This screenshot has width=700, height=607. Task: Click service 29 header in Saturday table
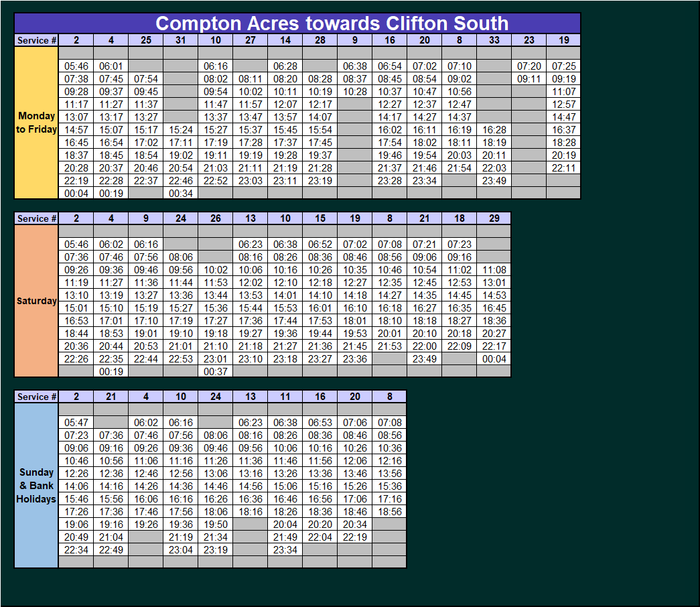(x=494, y=218)
